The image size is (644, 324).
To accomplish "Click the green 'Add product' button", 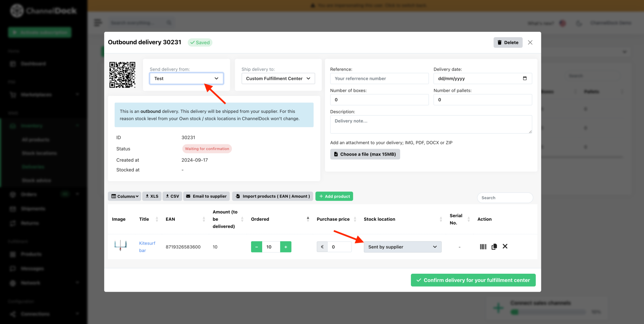I will [334, 196].
